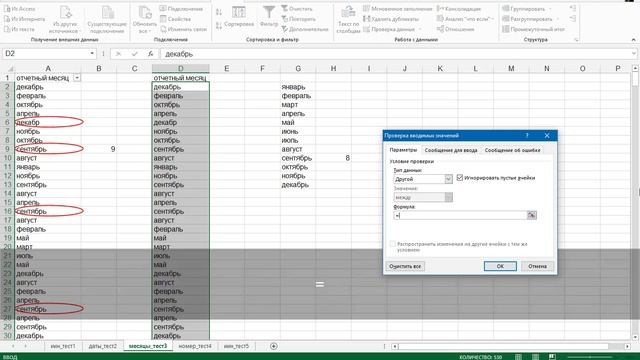Click the horizontal scrollbar track
The height and width of the screenshot is (360, 640).
click(511, 346)
